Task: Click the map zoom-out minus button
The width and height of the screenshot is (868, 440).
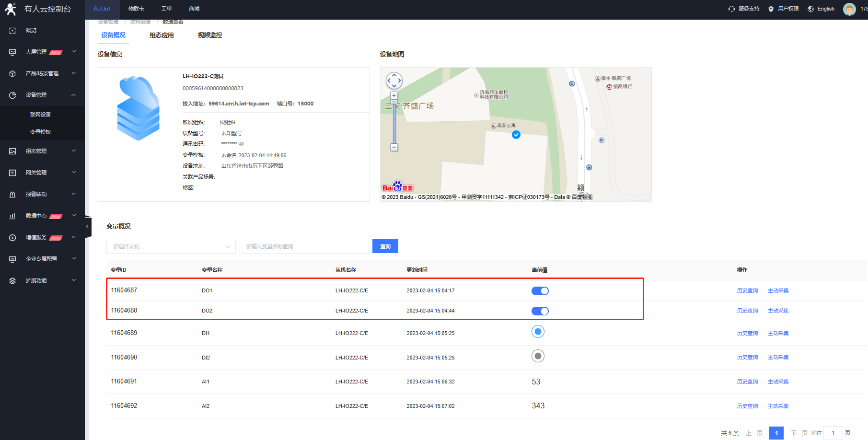Action: [x=394, y=147]
